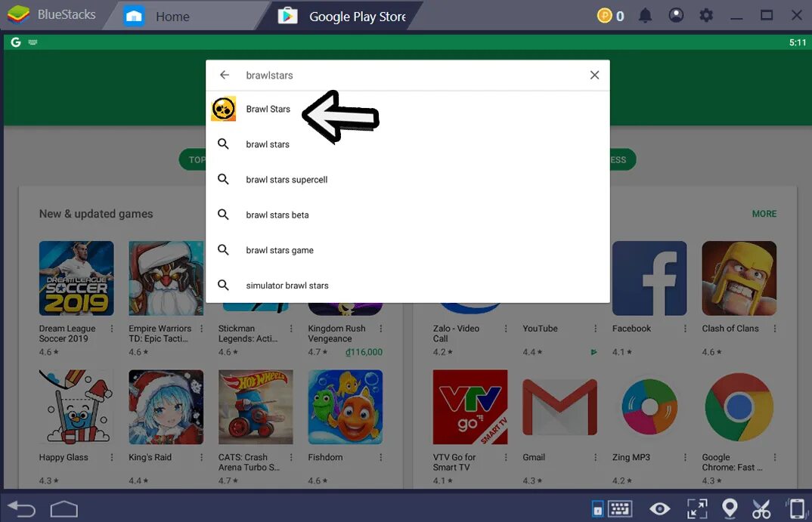This screenshot has height=522, width=812.
Task: Select the Brawl Stars app suggestion
Action: 408,110
